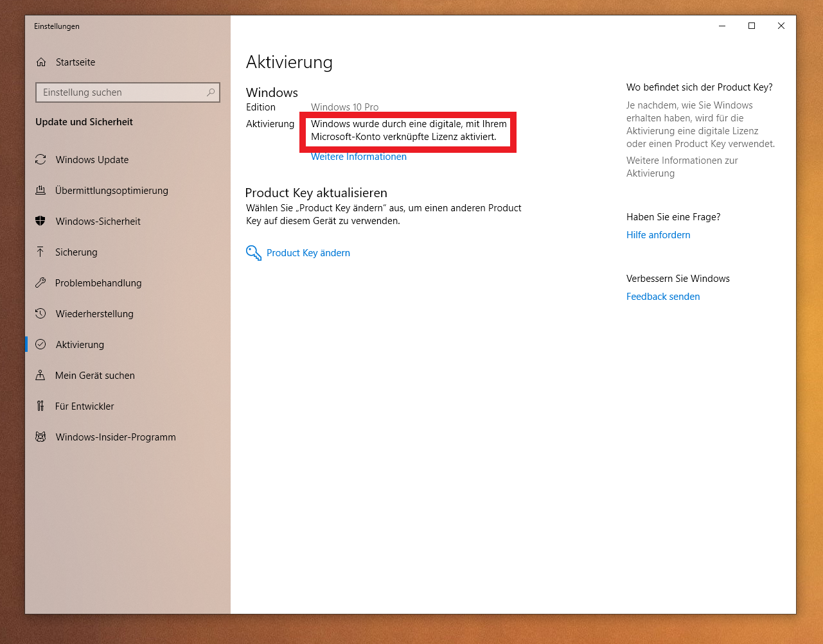Click the Problembehandlung wrench icon
Image resolution: width=823 pixels, height=644 pixels.
pos(40,283)
